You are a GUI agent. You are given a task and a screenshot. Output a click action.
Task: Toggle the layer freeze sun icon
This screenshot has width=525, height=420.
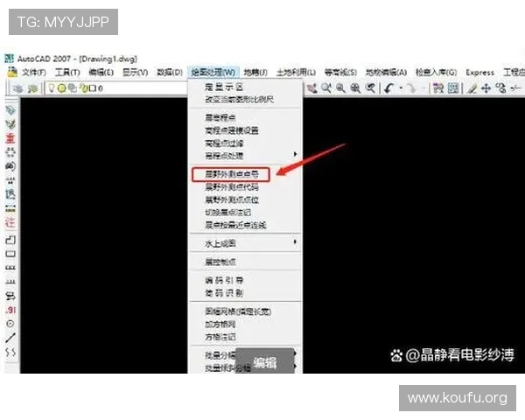click(x=61, y=88)
